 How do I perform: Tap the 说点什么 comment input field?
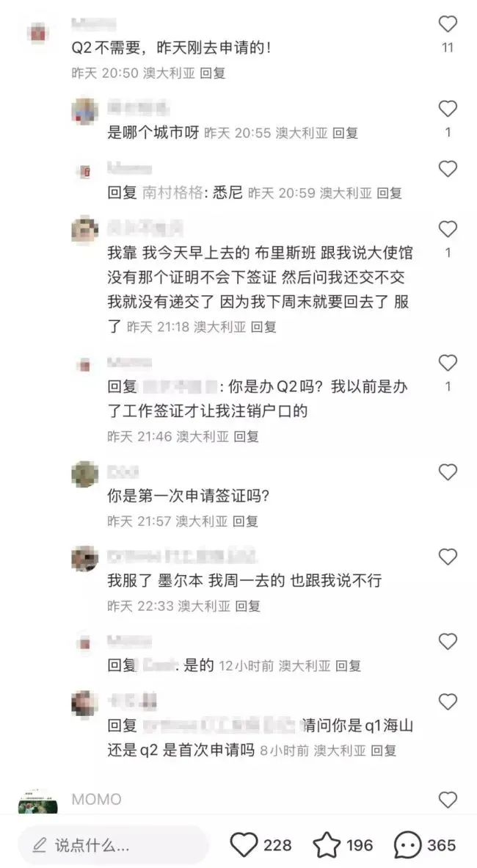[x=113, y=845]
